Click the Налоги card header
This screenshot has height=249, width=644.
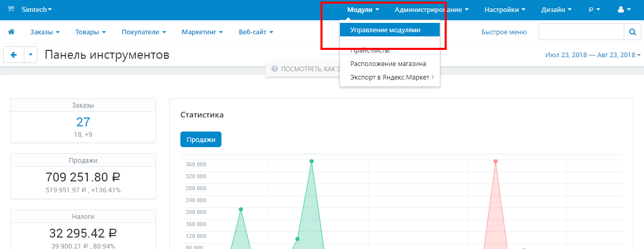83,216
